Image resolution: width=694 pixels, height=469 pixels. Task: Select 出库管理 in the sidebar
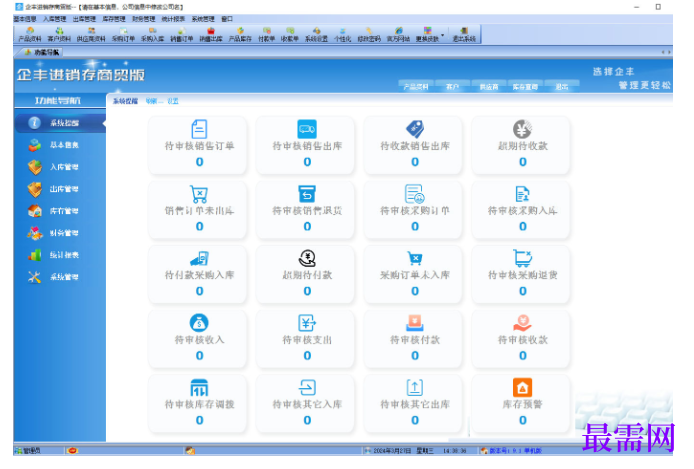pyautogui.click(x=60, y=189)
